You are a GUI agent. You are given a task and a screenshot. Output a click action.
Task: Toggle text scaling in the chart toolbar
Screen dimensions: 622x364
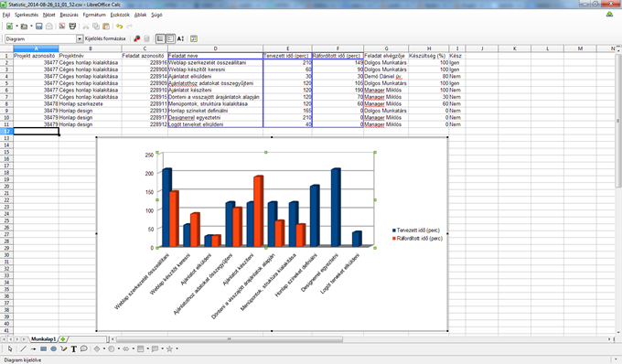(x=180, y=38)
